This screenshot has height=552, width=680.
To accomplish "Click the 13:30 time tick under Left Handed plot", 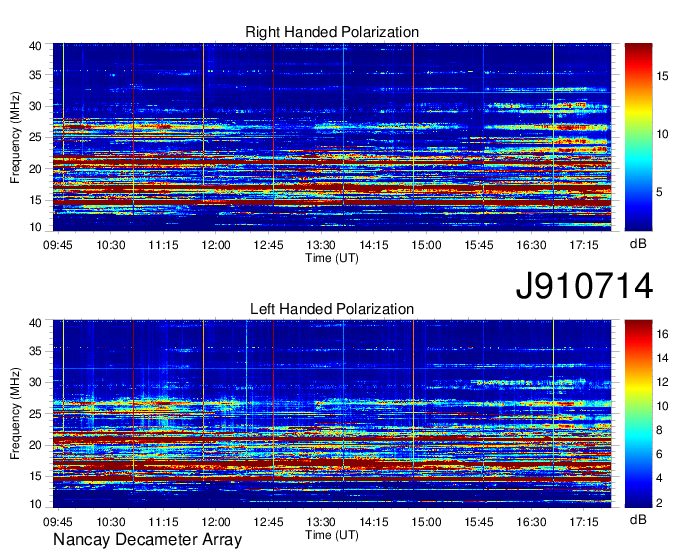I will coord(321,522).
